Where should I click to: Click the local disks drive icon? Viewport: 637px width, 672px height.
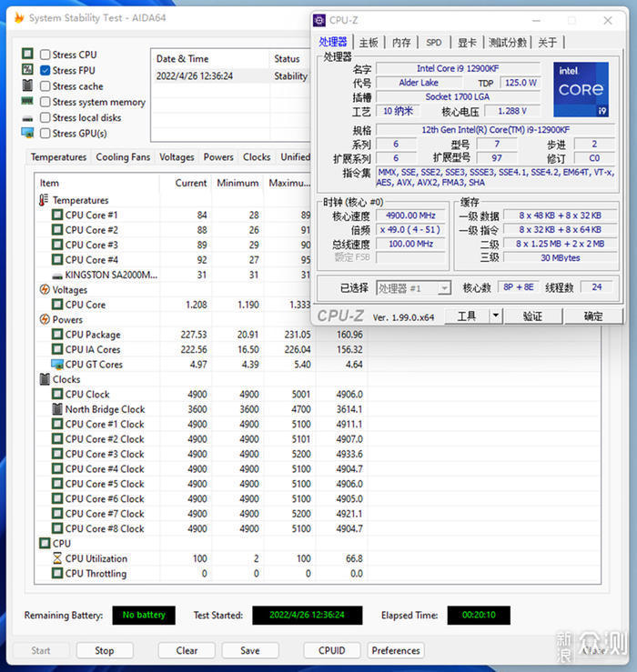coord(27,118)
